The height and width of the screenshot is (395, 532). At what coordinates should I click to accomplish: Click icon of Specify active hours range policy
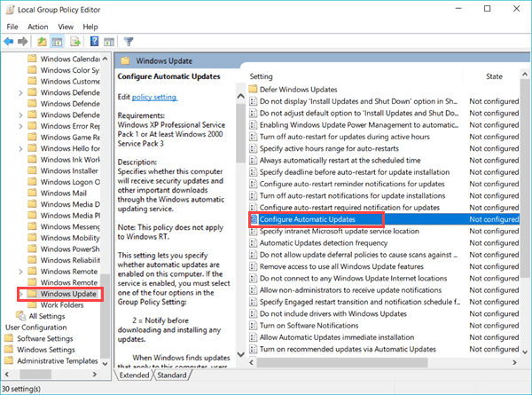[253, 148]
